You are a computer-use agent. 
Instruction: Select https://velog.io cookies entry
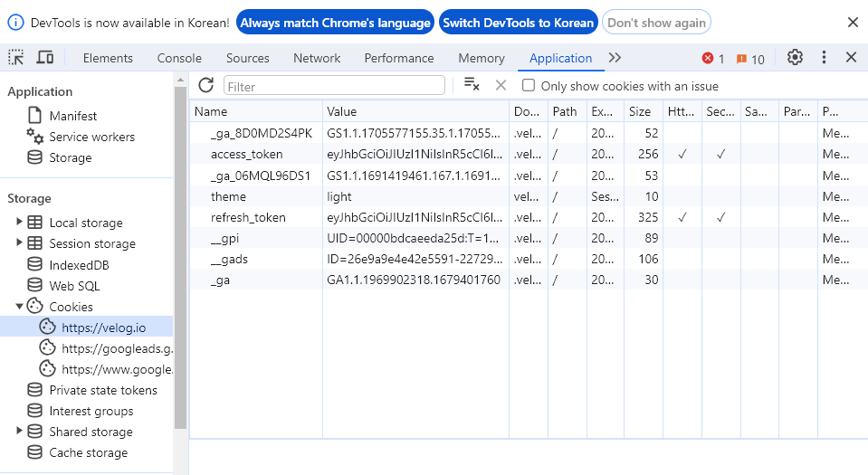click(86, 328)
